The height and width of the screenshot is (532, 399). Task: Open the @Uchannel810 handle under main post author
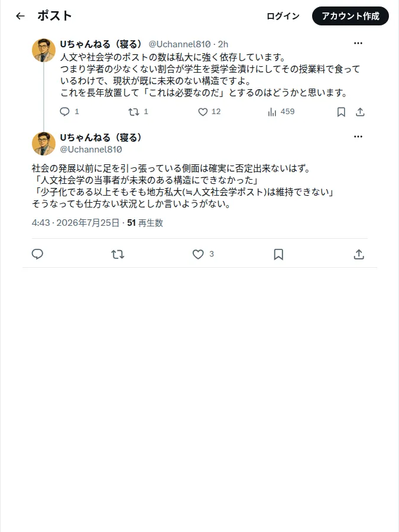tap(91, 150)
